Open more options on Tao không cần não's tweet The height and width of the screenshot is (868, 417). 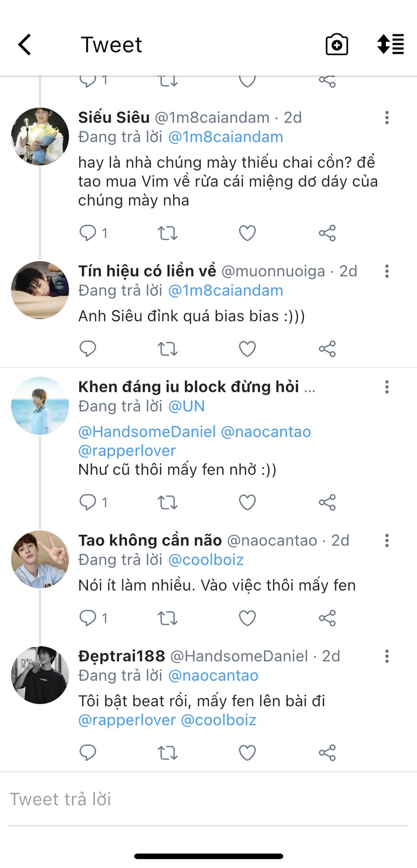(x=387, y=540)
